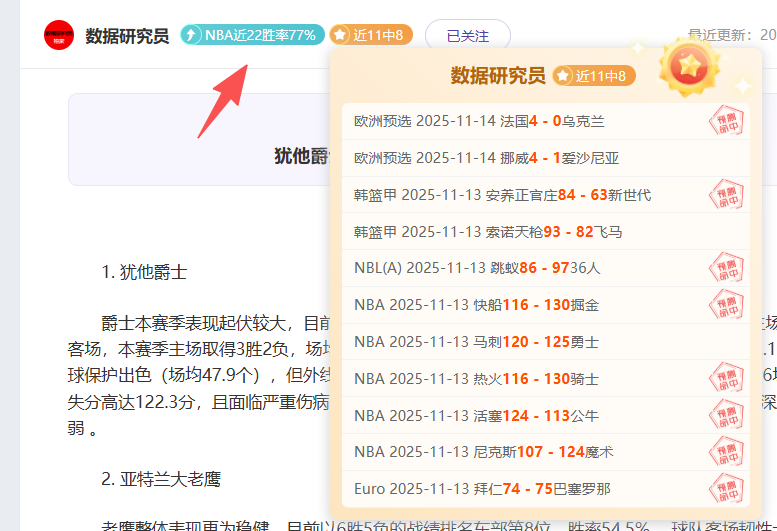The width and height of the screenshot is (777, 531).
Task: Click the 预测命中 stamp on 快船 vs 掘金 row
Action: click(x=725, y=304)
